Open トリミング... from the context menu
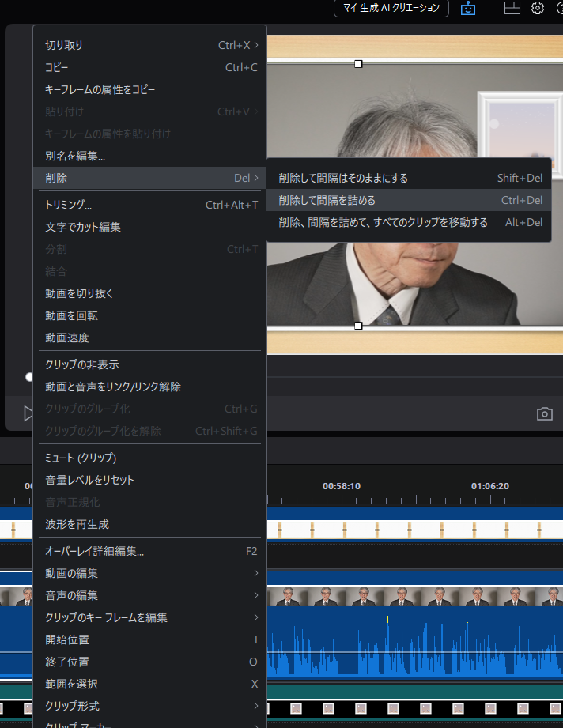Image resolution: width=563 pixels, height=728 pixels. (69, 205)
